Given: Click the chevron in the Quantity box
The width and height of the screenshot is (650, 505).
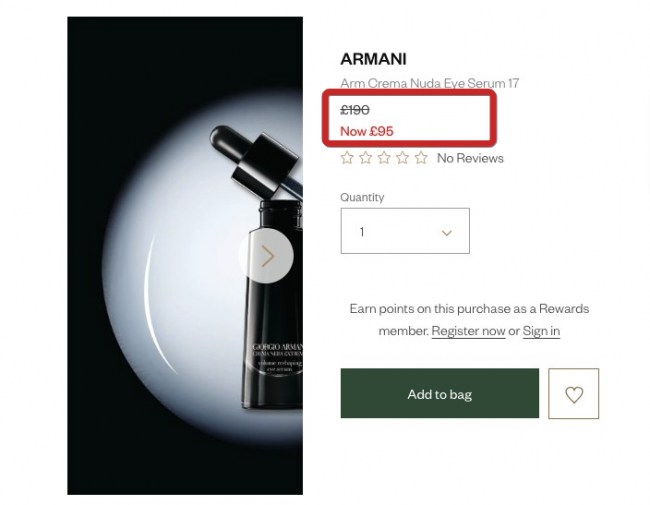Looking at the screenshot, I should coord(446,233).
